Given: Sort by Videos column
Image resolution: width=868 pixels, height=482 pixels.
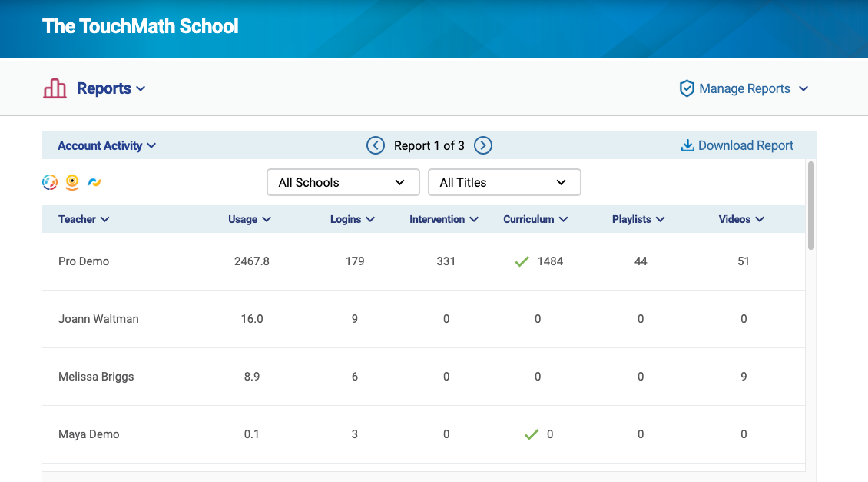Looking at the screenshot, I should (741, 219).
